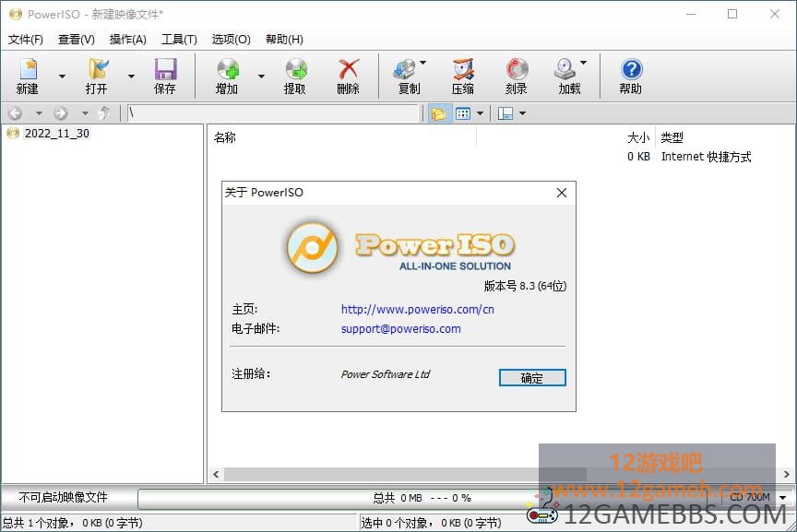Open the back history dropdown arrow

click(x=39, y=112)
